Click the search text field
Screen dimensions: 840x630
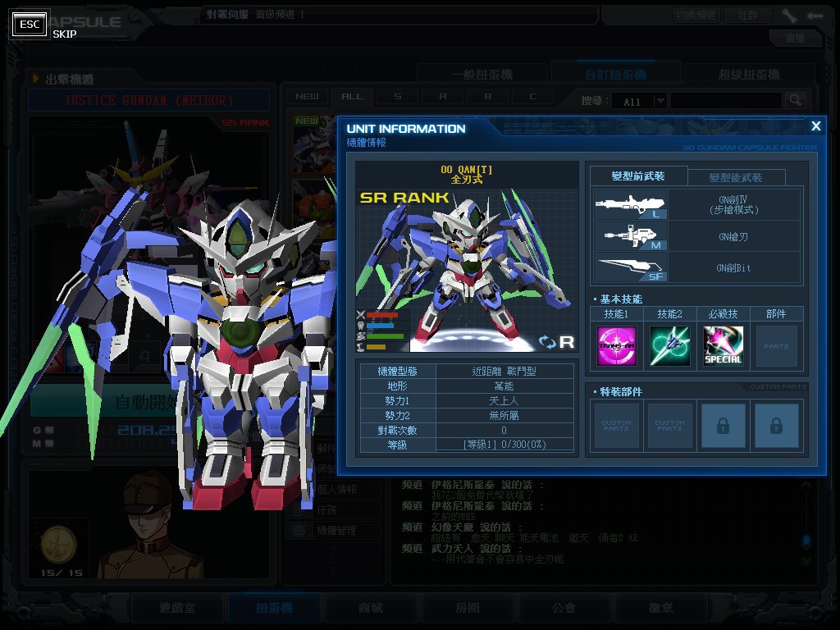(726, 101)
